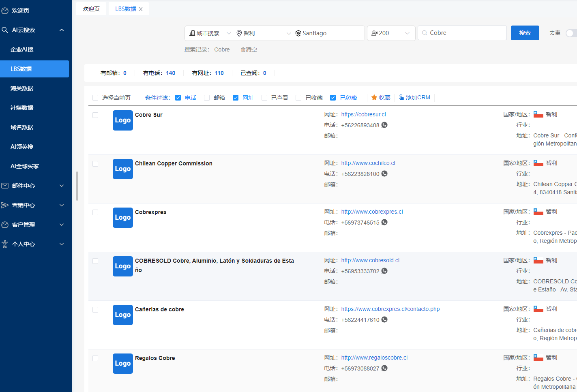
Task: Click WhatsApp icon next to +56224417610
Action: coord(384,319)
